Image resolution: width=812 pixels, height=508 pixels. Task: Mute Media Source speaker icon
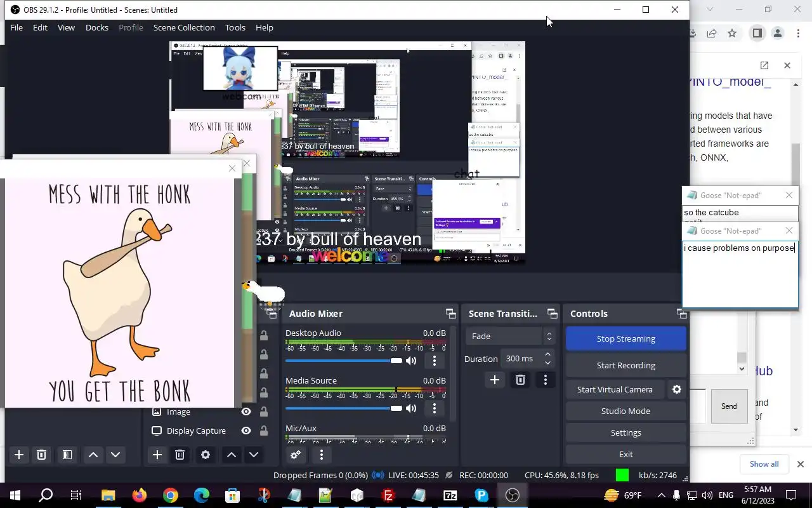[x=412, y=408]
